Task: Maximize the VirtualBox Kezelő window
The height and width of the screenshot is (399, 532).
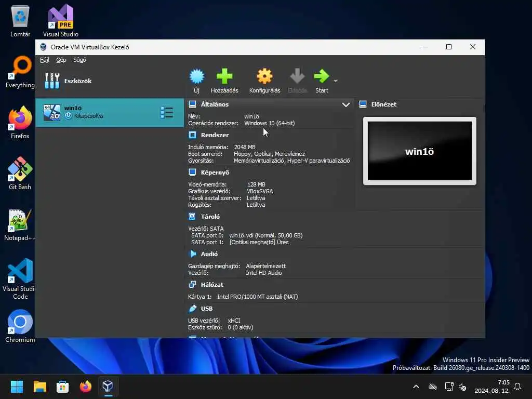Action: (x=449, y=47)
